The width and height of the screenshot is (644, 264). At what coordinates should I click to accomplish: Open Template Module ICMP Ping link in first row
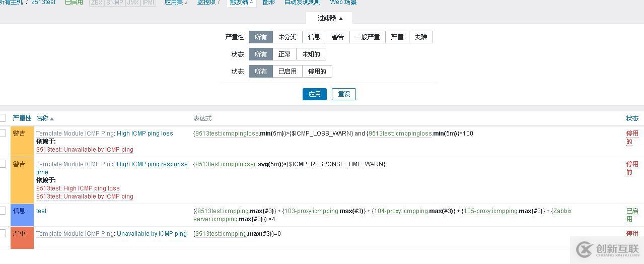tap(75, 134)
